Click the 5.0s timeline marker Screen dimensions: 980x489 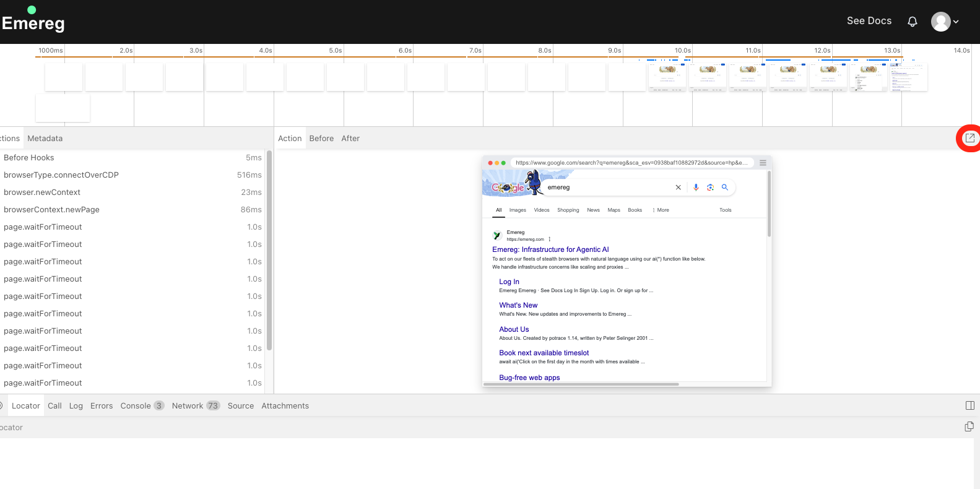tap(335, 51)
